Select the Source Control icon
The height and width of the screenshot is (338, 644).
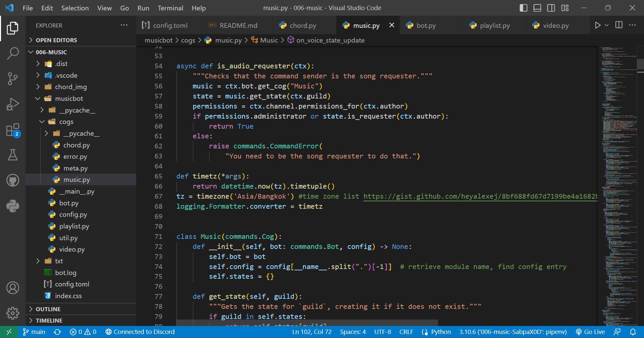(x=12, y=78)
